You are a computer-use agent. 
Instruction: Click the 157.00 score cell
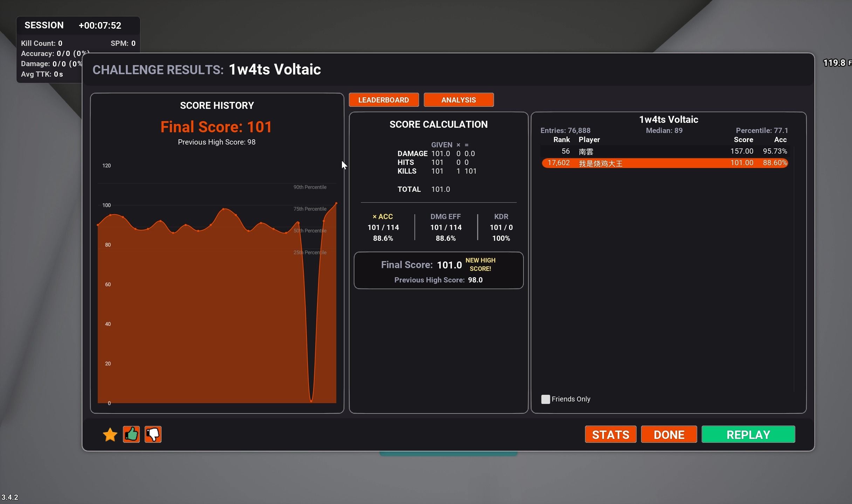pyautogui.click(x=742, y=151)
